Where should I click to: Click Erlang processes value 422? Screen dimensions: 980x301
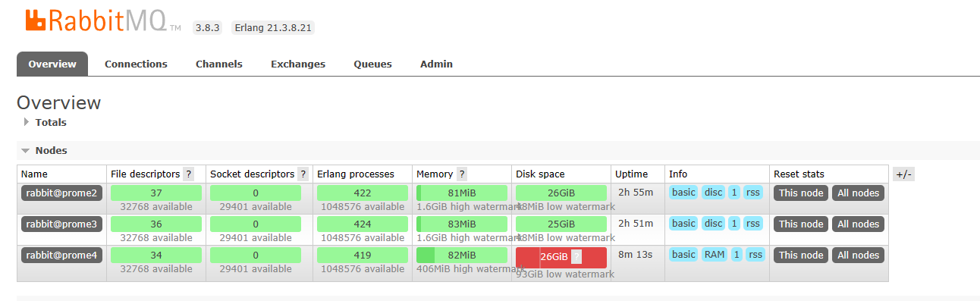[x=363, y=193]
